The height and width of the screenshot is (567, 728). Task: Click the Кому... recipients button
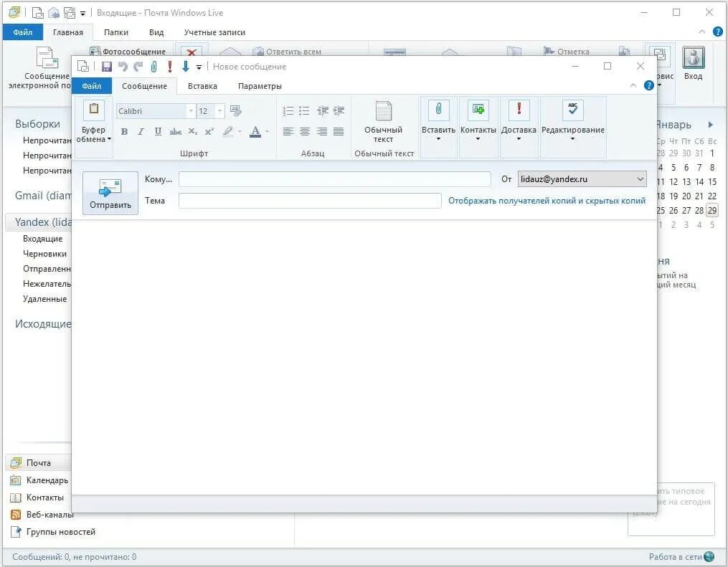coord(159,179)
